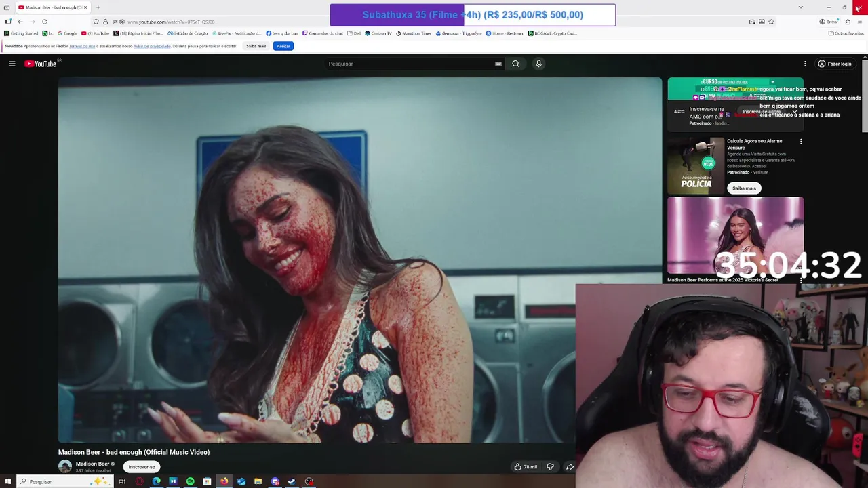The height and width of the screenshot is (488, 868).
Task: Click the Fazer login button
Action: pyautogui.click(x=835, y=64)
